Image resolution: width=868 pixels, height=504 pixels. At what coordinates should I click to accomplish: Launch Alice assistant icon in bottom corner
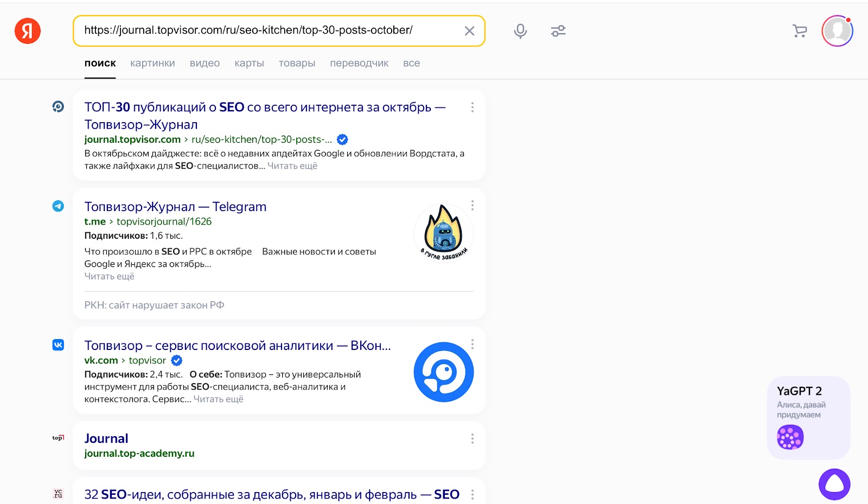pos(834,483)
